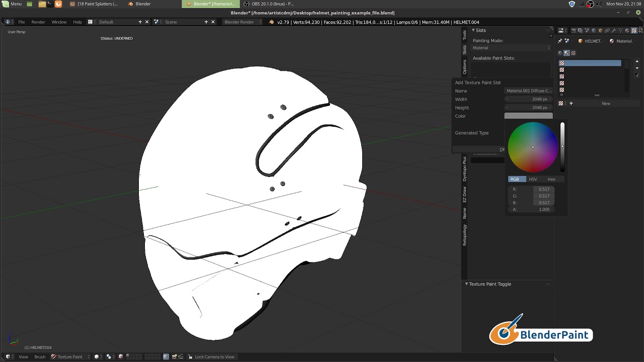Image resolution: width=644 pixels, height=362 pixels.
Task: Open the Object Data triangle tab icon
Action: pos(620,31)
